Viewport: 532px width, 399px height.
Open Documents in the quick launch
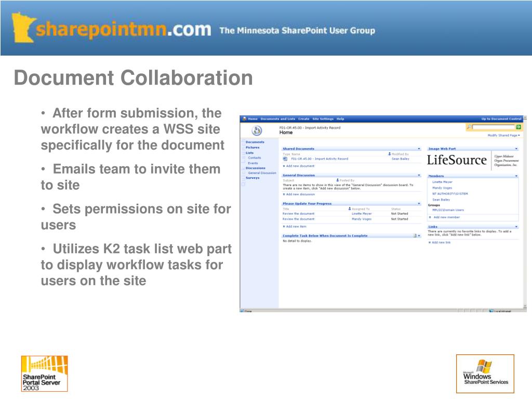tap(255, 142)
